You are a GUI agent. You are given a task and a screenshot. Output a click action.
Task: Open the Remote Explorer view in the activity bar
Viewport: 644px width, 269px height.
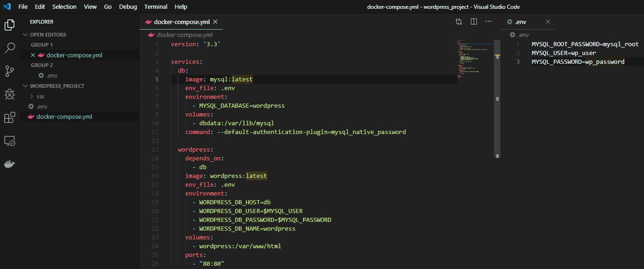[10, 141]
